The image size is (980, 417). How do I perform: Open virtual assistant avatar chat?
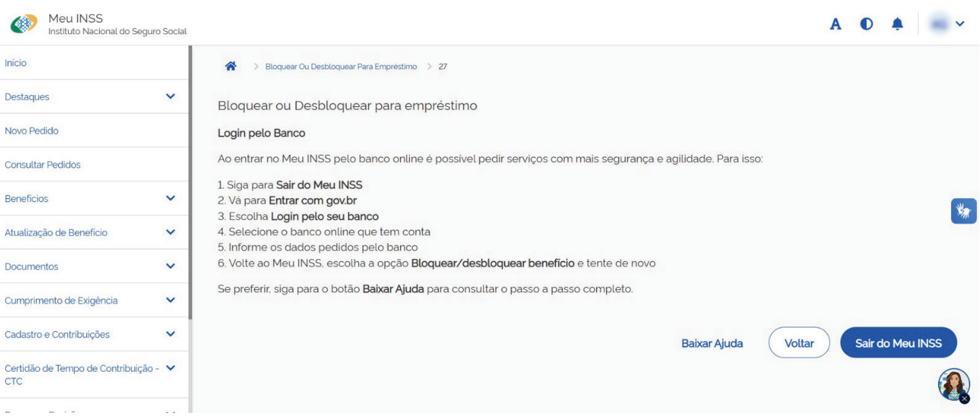[x=953, y=384]
